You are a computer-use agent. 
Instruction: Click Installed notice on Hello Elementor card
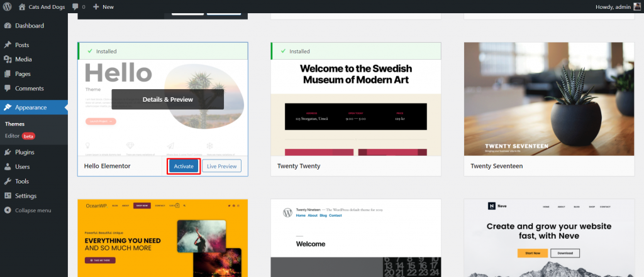point(163,52)
